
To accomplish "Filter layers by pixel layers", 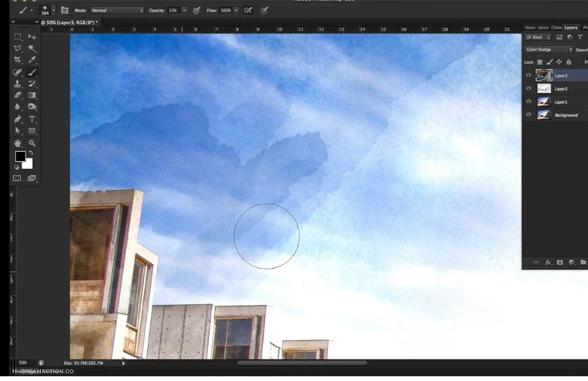I will (x=559, y=37).
